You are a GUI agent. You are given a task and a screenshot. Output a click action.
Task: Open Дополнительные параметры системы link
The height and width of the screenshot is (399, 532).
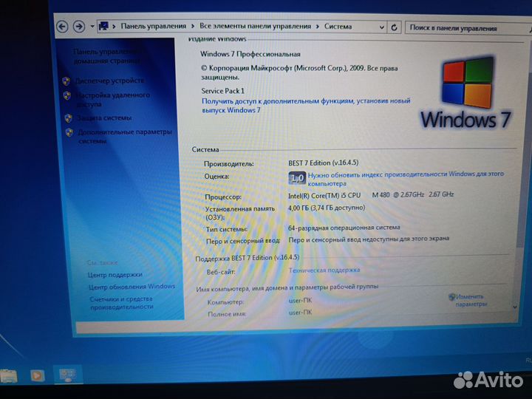pyautogui.click(x=125, y=137)
